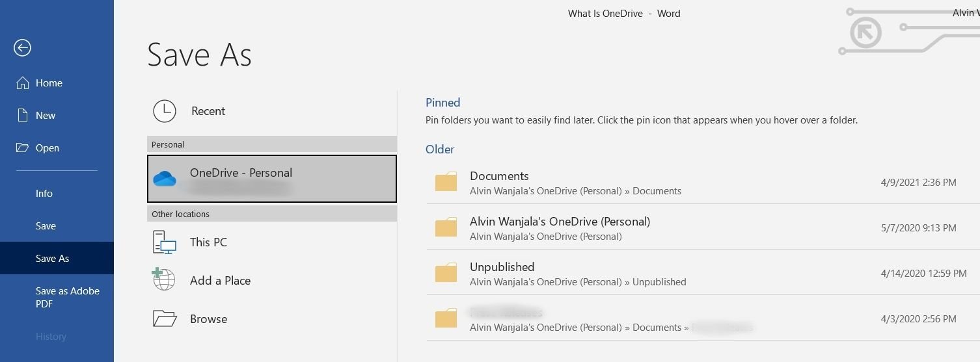980x362 pixels.
Task: Click the Documents folder icon
Action: 446,183
